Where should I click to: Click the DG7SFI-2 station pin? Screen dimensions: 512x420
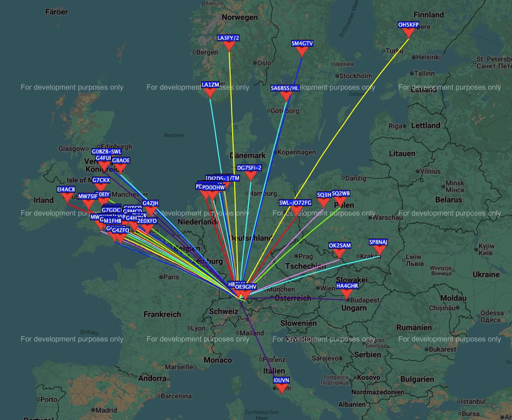[x=250, y=177]
